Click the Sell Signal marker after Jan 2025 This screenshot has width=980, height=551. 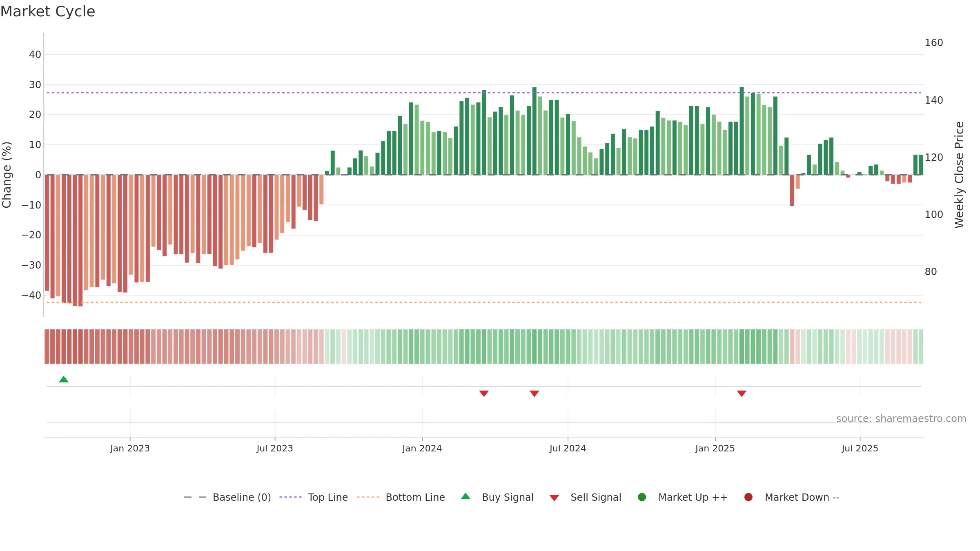tap(742, 393)
